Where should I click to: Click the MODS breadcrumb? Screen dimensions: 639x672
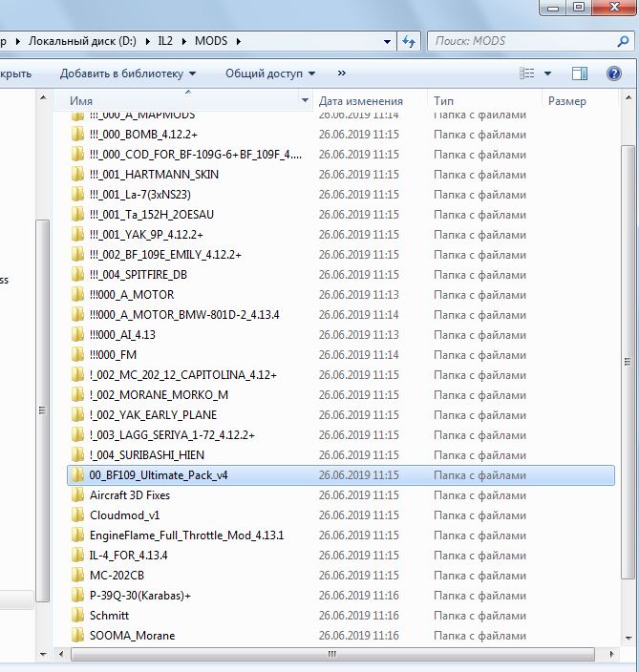[211, 41]
